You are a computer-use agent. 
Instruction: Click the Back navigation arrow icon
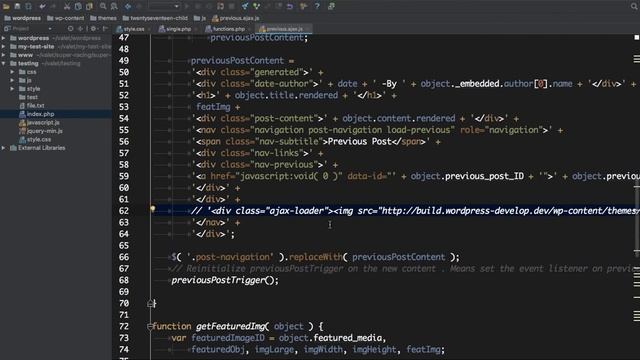point(128,6)
